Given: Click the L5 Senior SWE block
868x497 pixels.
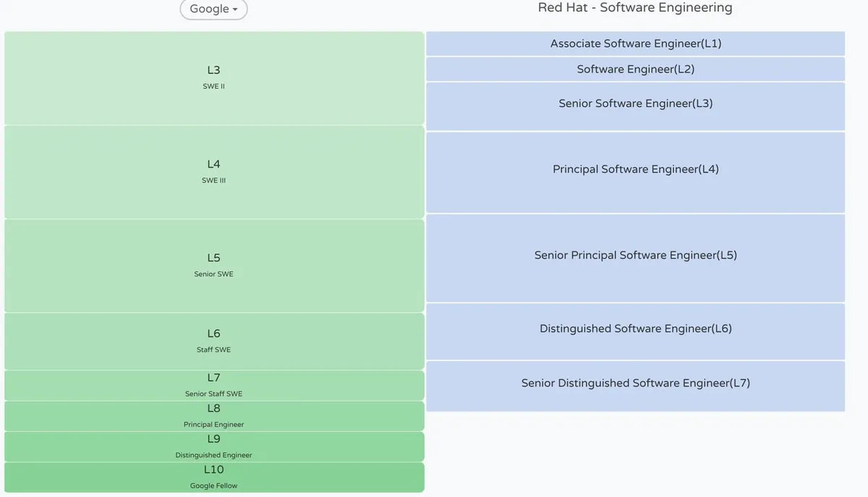Looking at the screenshot, I should [214, 265].
